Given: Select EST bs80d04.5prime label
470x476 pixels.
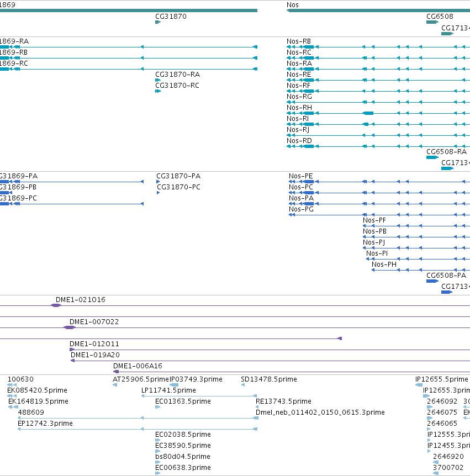Looking at the screenshot, I should coord(182,457).
